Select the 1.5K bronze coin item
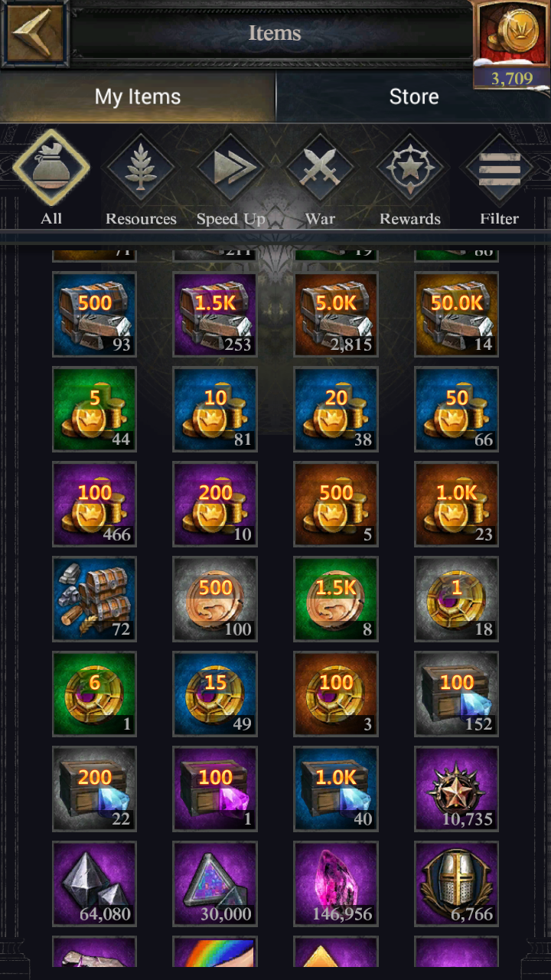The height and width of the screenshot is (980, 551). coord(336,599)
